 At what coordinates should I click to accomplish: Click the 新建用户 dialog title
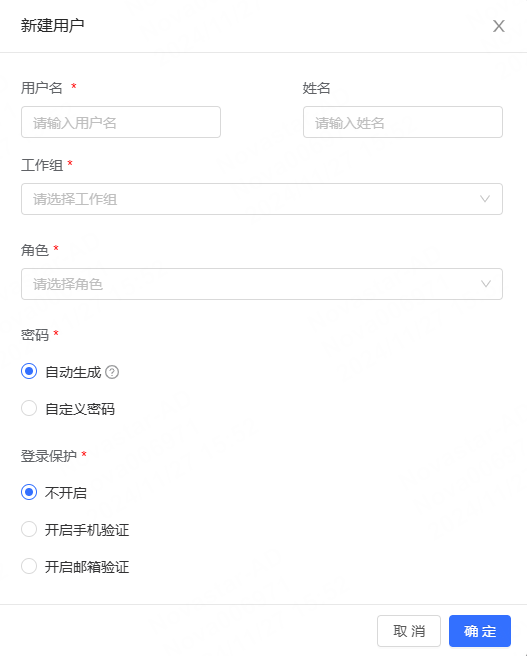tap(53, 26)
